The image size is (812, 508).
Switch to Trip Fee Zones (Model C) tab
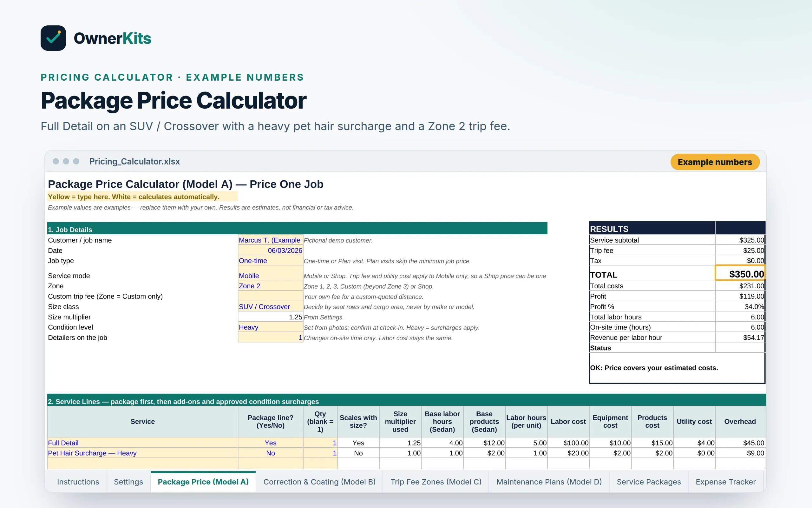[436, 482]
